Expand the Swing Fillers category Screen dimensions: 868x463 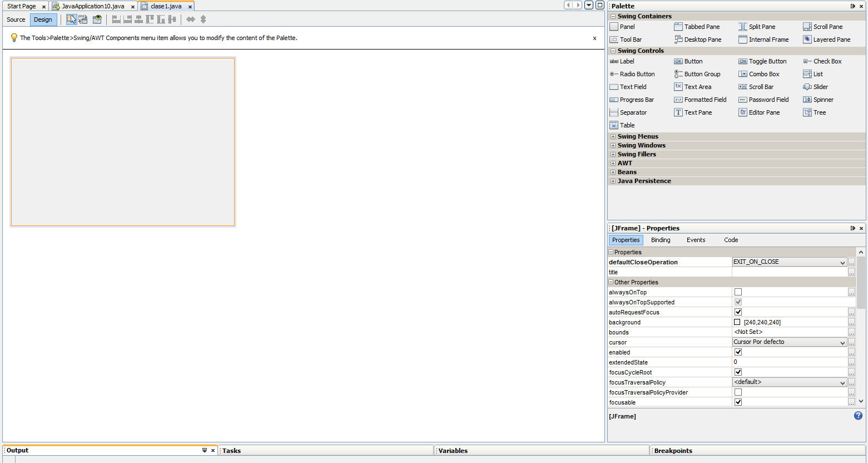613,154
